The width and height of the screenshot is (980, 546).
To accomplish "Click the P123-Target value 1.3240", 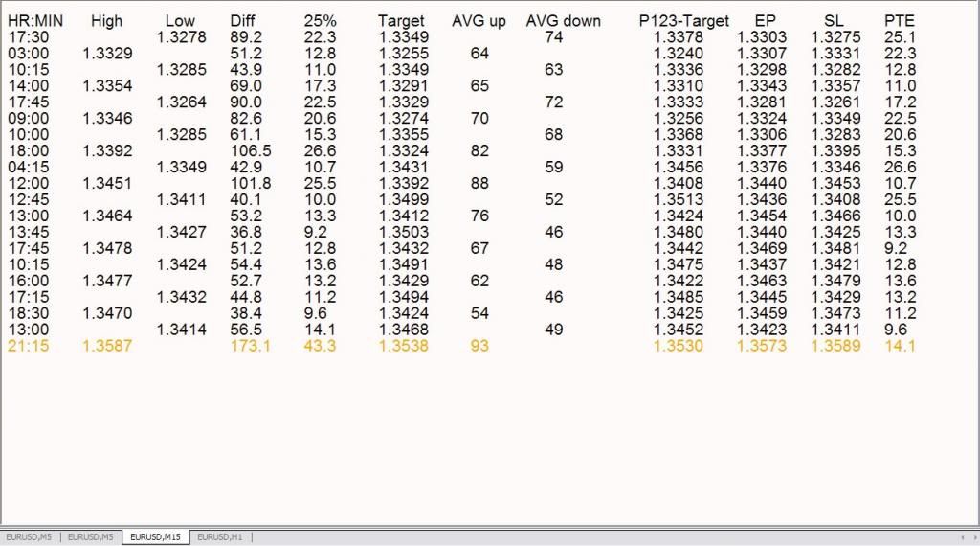I will 679,54.
